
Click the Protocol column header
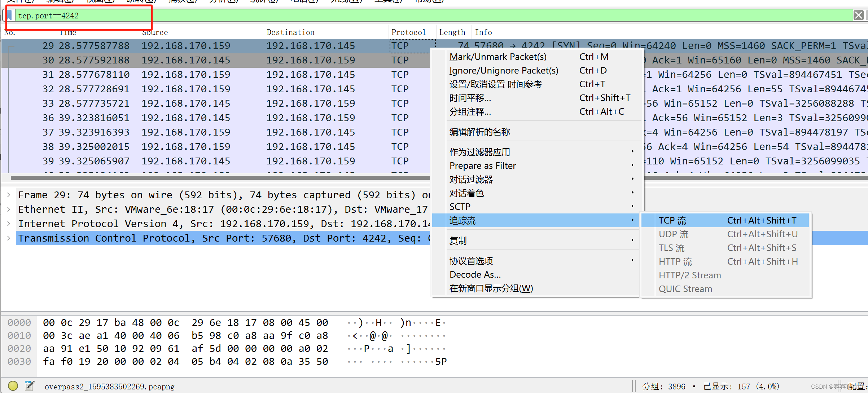click(x=408, y=32)
